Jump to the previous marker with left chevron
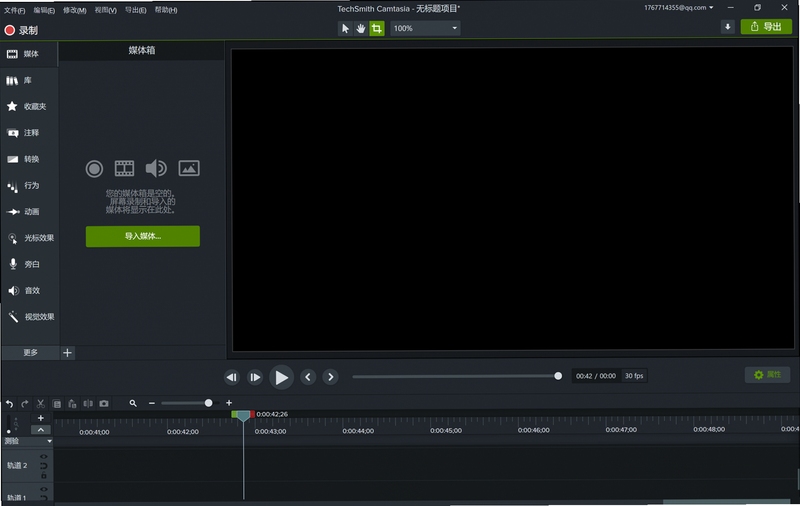This screenshot has height=506, width=800. (308, 377)
